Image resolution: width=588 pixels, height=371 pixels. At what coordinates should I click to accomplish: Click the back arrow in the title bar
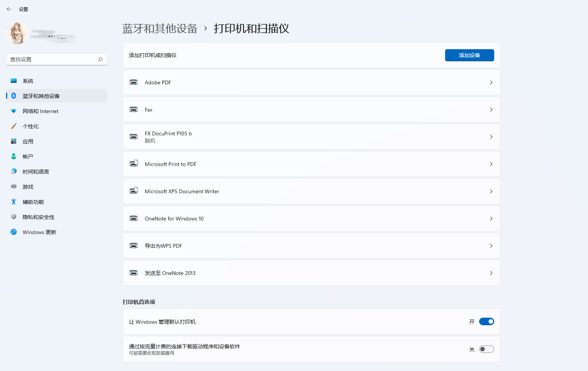click(x=9, y=9)
